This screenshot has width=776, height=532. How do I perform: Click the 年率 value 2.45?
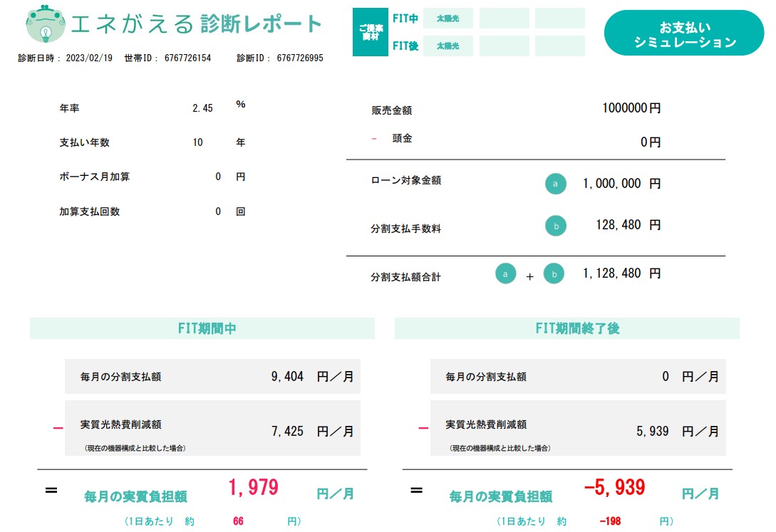click(x=202, y=108)
